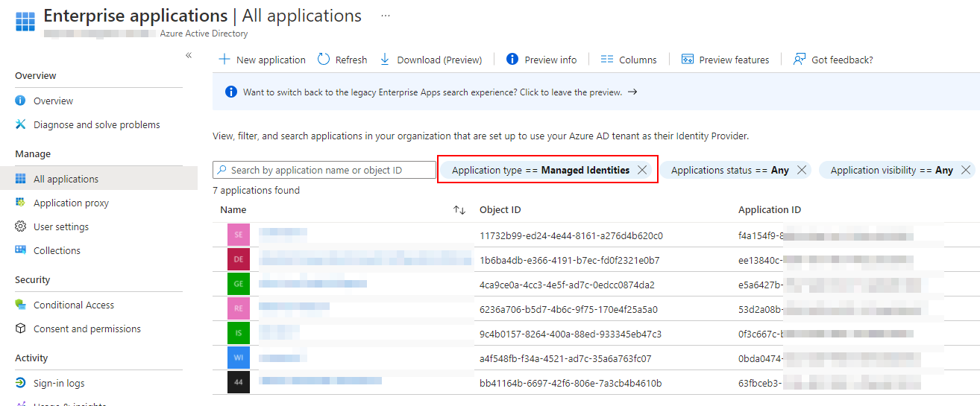The height and width of the screenshot is (406, 980).
Task: Open the blurred application name in the SE row
Action: coord(283,233)
